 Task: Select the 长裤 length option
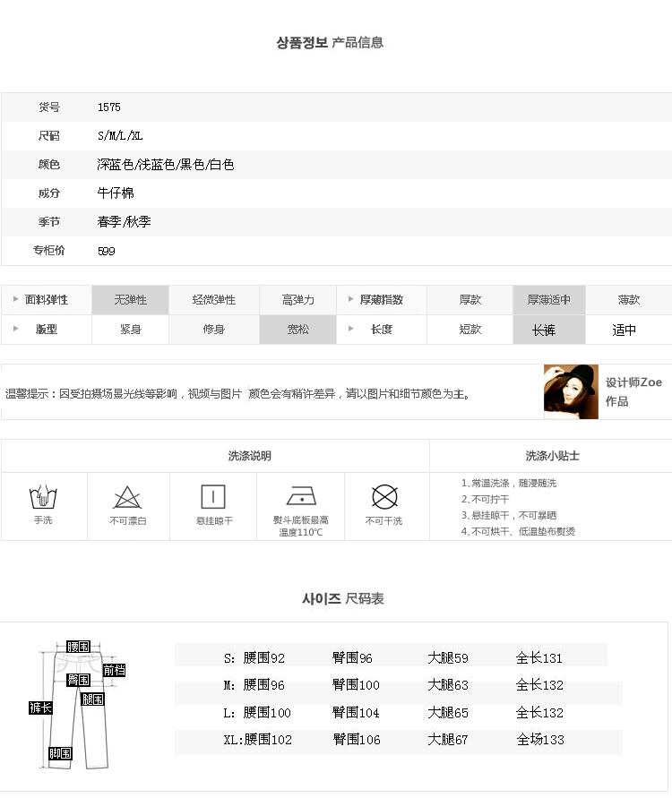[548, 330]
